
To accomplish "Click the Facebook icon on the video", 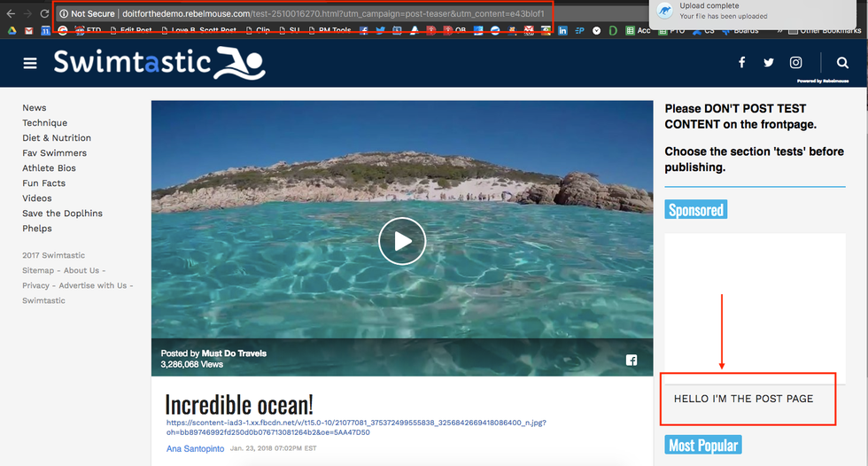I will click(x=632, y=360).
